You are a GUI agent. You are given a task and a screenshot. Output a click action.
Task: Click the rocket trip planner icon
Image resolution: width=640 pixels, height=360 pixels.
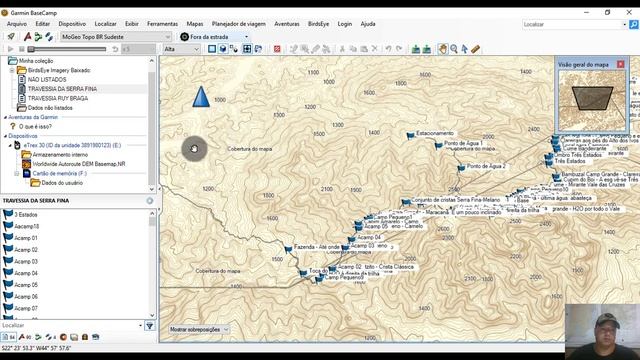[11, 37]
